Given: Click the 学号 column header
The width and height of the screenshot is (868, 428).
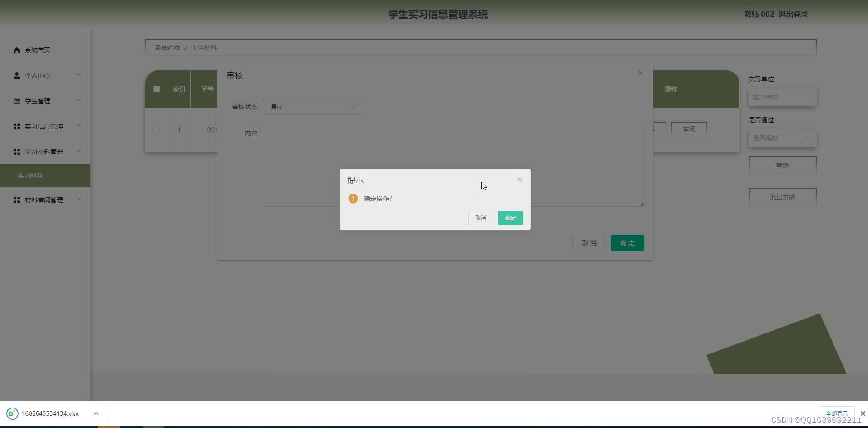Looking at the screenshot, I should tap(207, 89).
